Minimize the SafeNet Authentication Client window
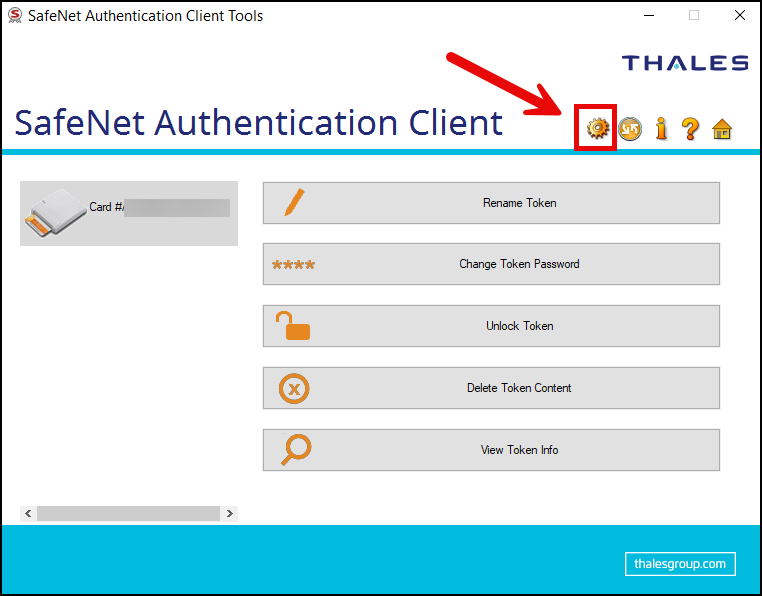762x596 pixels. pyautogui.click(x=647, y=15)
